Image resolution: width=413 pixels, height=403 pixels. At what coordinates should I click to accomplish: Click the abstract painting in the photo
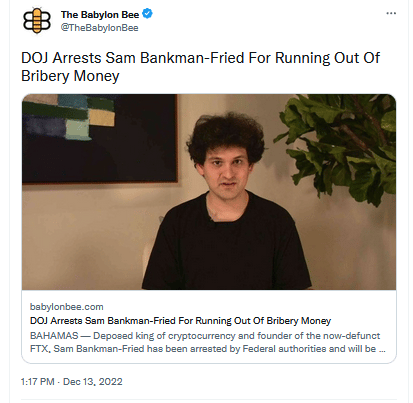(x=99, y=138)
